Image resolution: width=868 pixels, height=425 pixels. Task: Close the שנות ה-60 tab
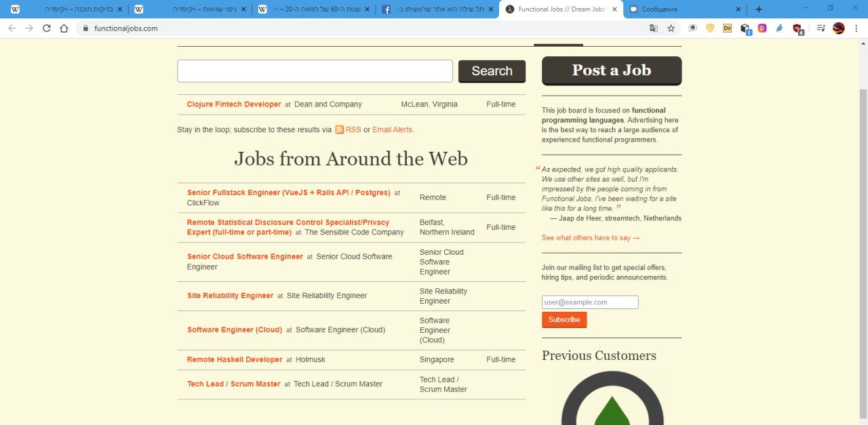tap(367, 9)
